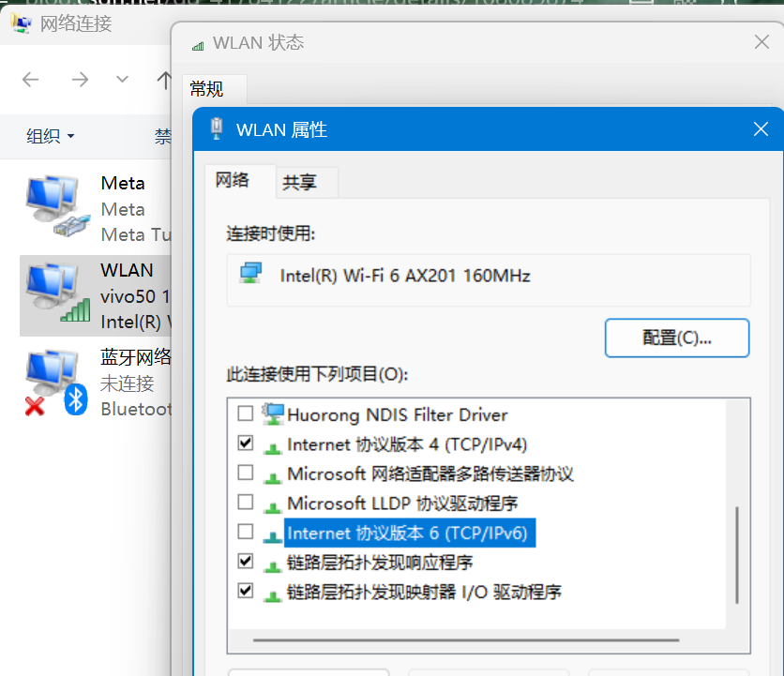Click the up arrow navigation button
The height and width of the screenshot is (676, 784).
163,80
